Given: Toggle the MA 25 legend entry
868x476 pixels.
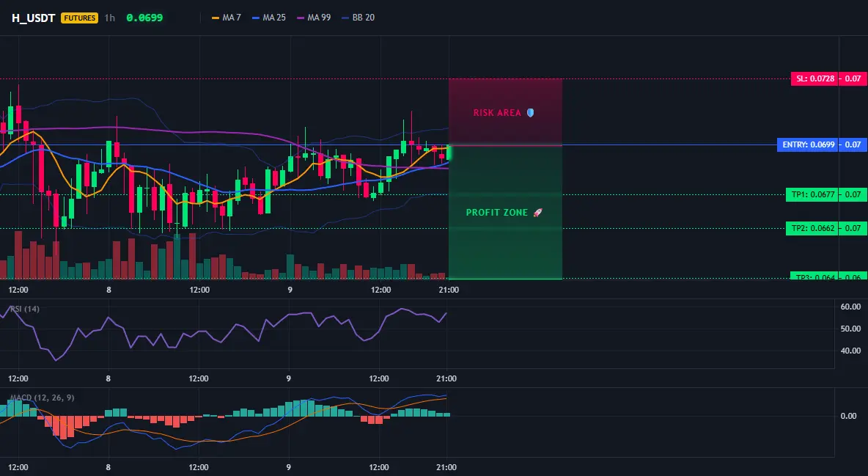Looking at the screenshot, I should click(269, 18).
